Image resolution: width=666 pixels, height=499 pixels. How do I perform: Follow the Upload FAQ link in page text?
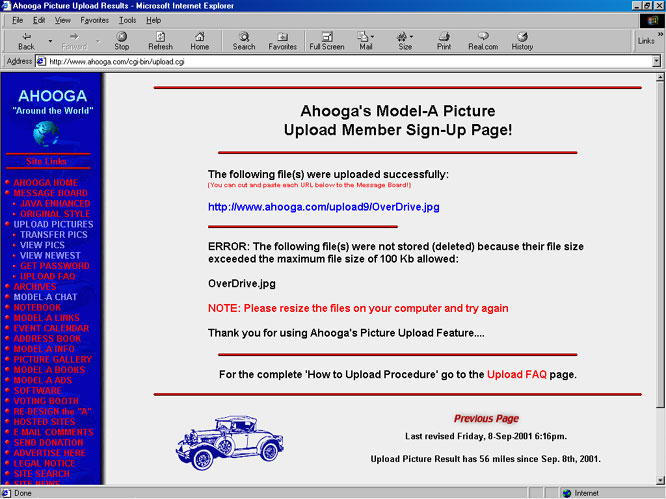tap(517, 374)
